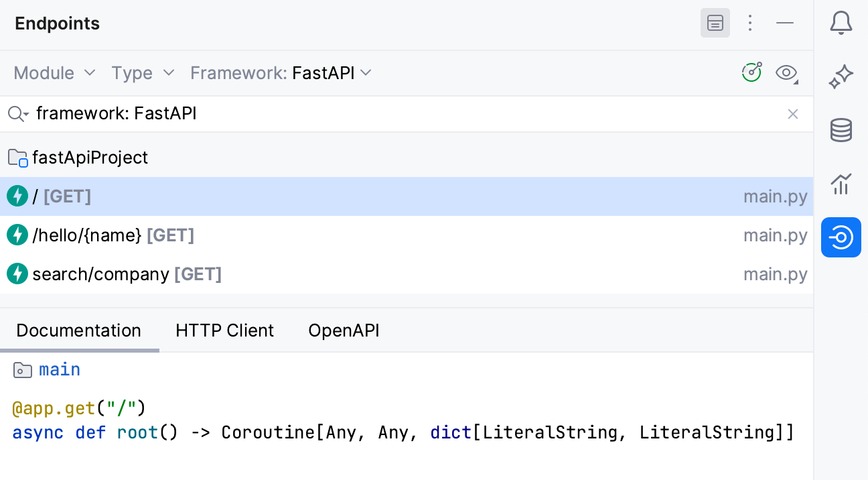Open the Notifications bell icon

pyautogui.click(x=841, y=23)
